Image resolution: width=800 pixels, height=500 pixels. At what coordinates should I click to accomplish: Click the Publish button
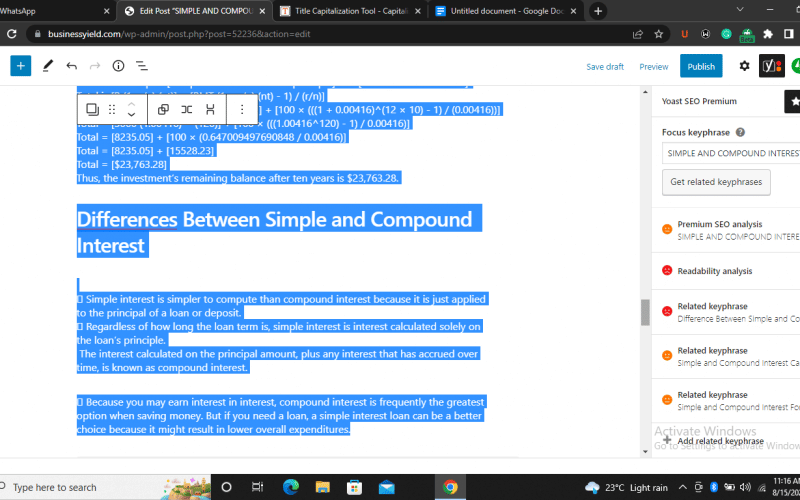click(x=701, y=66)
